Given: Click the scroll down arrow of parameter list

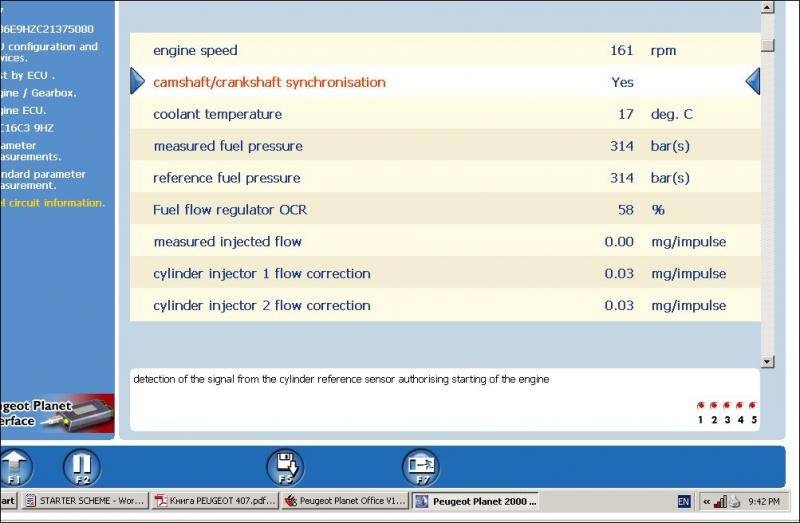Looking at the screenshot, I should pyautogui.click(x=767, y=361).
